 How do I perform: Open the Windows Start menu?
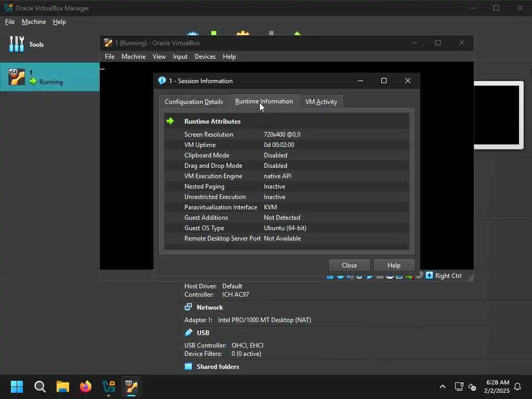[17, 387]
